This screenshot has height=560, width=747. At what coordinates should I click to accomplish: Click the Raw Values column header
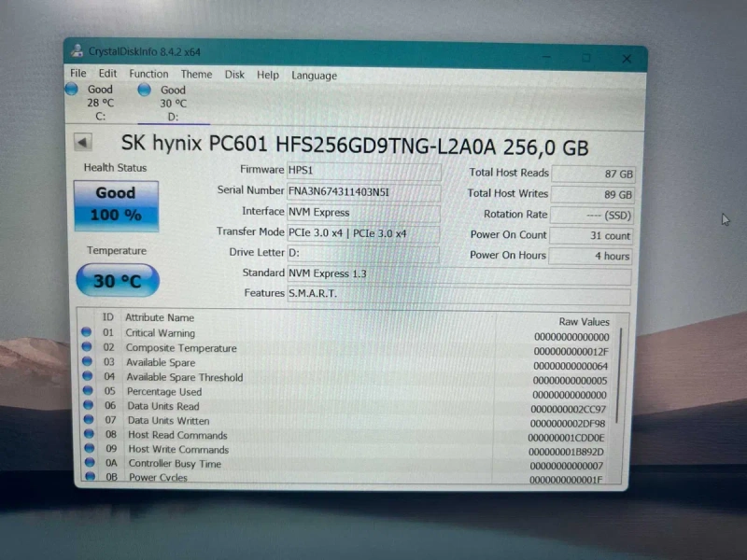point(585,322)
